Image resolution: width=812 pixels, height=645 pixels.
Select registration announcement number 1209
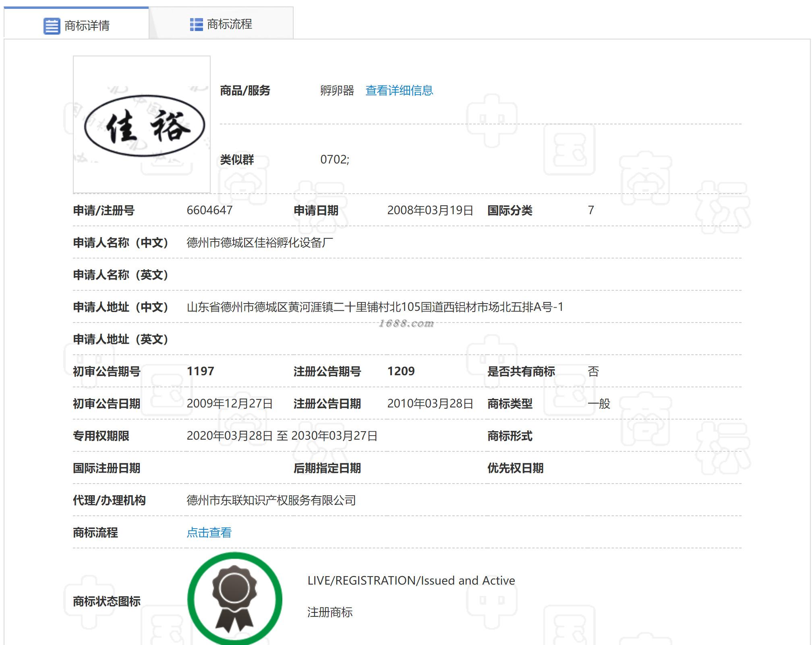(401, 371)
